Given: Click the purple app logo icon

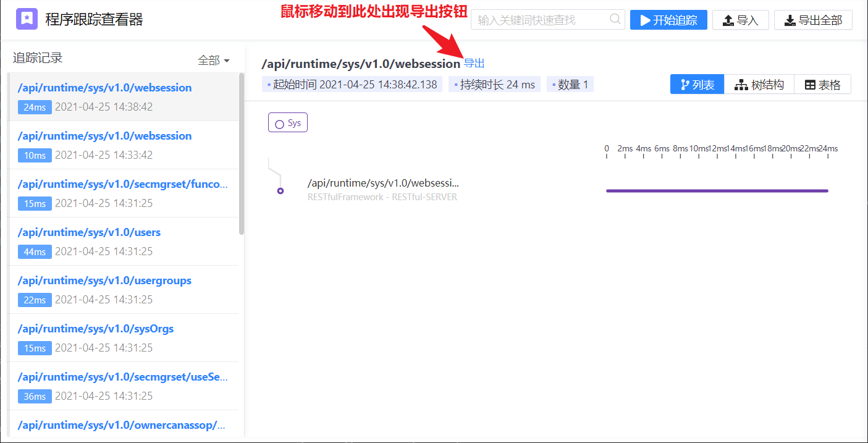Looking at the screenshot, I should point(27,19).
